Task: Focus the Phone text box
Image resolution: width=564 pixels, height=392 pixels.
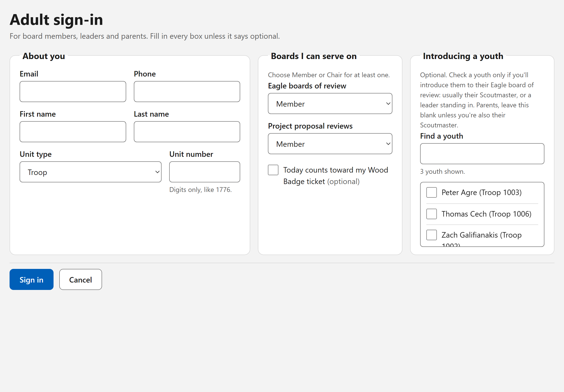Action: 187,92
